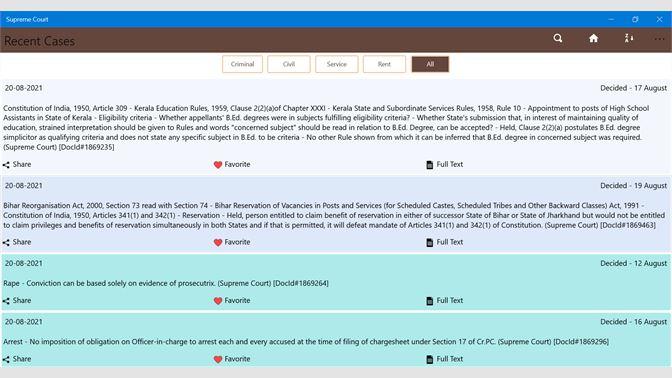The image size is (672, 378).
Task: Click Share label of Kerala Education Rules case
Action: point(22,164)
